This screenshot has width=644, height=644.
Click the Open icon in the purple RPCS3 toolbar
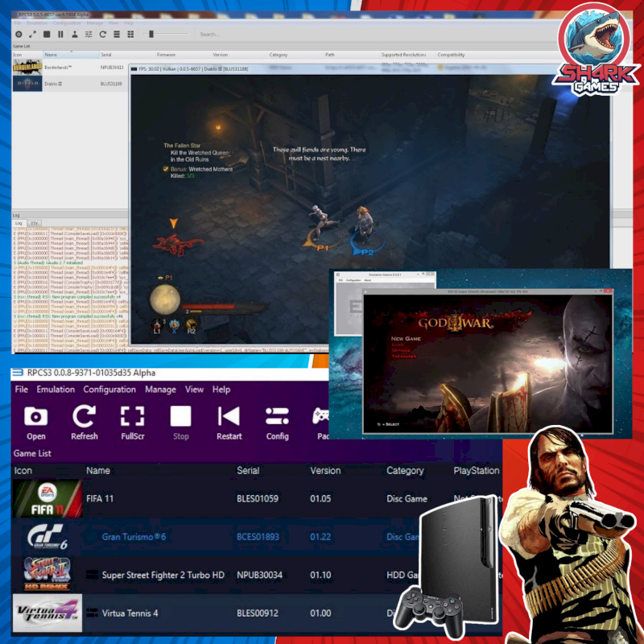(36, 423)
